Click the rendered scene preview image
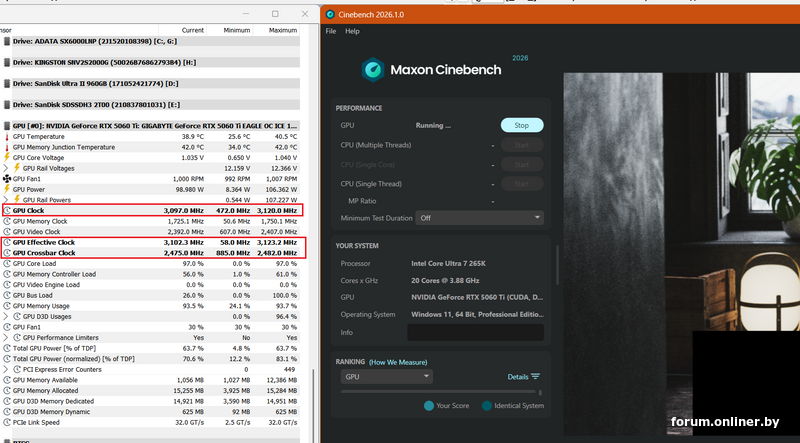Image resolution: width=800 pixels, height=443 pixels. click(x=682, y=254)
